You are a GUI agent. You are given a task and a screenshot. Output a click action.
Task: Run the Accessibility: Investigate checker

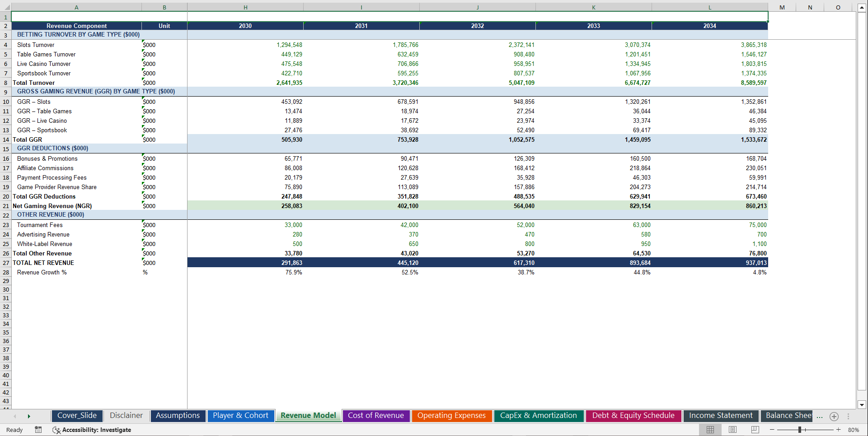tap(92, 430)
